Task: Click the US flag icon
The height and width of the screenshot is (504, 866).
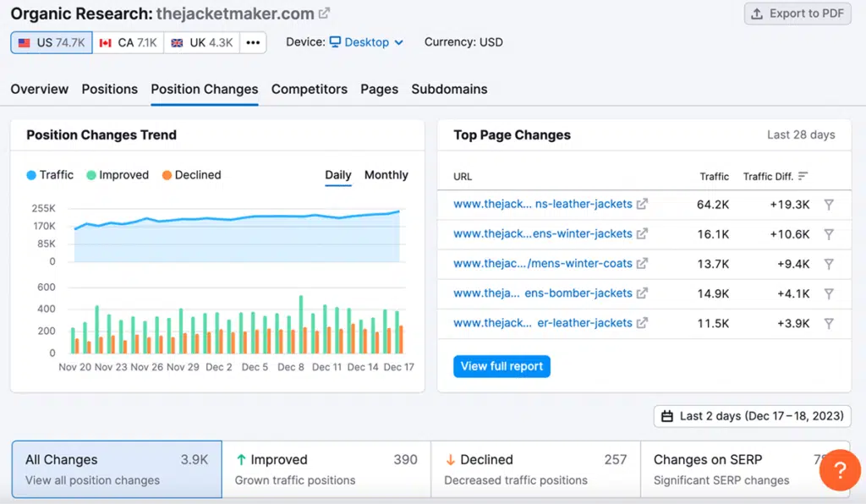Action: [x=24, y=41]
